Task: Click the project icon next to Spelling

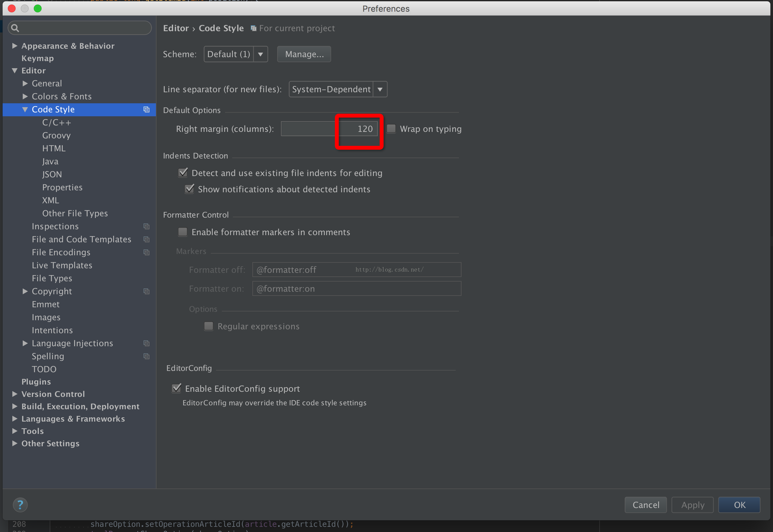Action: point(146,356)
